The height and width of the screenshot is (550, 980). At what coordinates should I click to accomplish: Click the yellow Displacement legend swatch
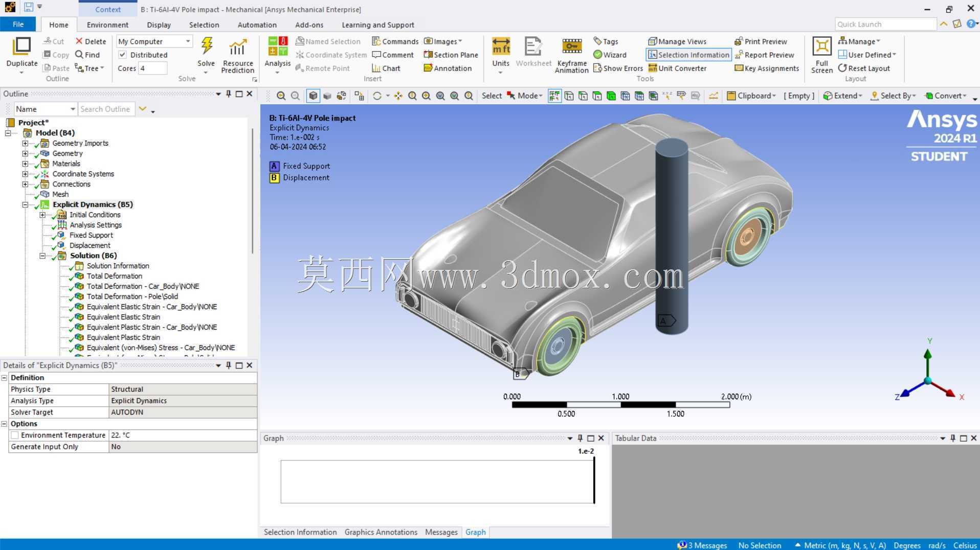pos(274,178)
